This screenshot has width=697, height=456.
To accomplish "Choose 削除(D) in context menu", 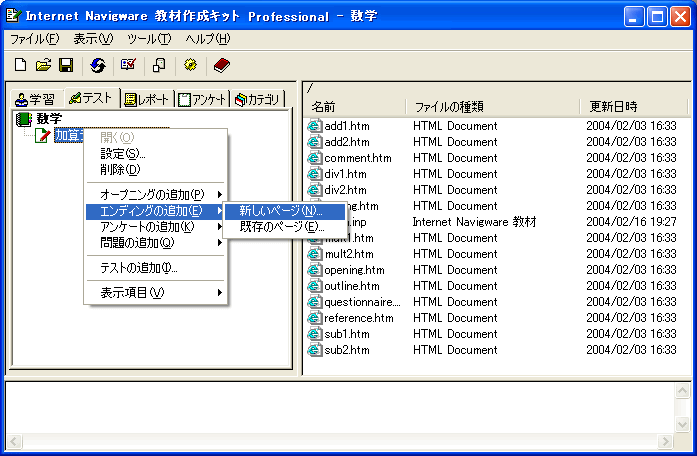I will point(156,169).
